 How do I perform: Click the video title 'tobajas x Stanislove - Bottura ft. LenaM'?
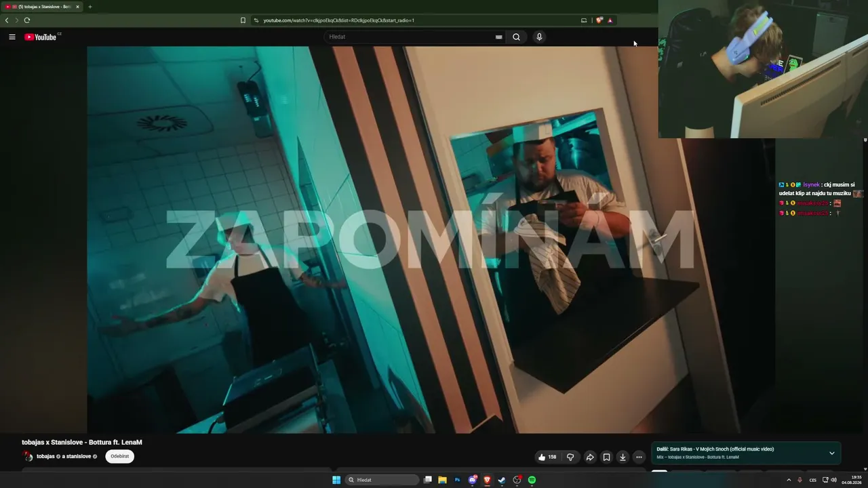[x=82, y=442]
